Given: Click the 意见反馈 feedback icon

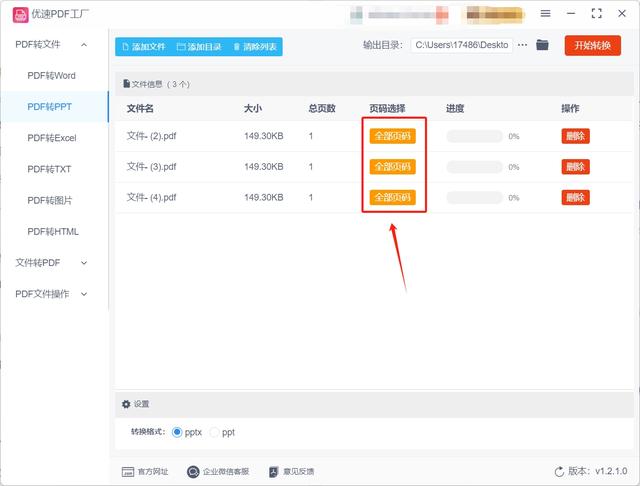Looking at the screenshot, I should coord(273,472).
